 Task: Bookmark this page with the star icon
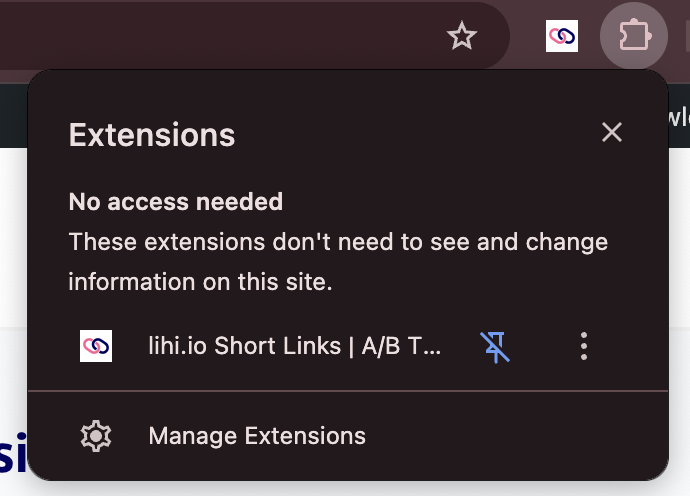tap(461, 37)
